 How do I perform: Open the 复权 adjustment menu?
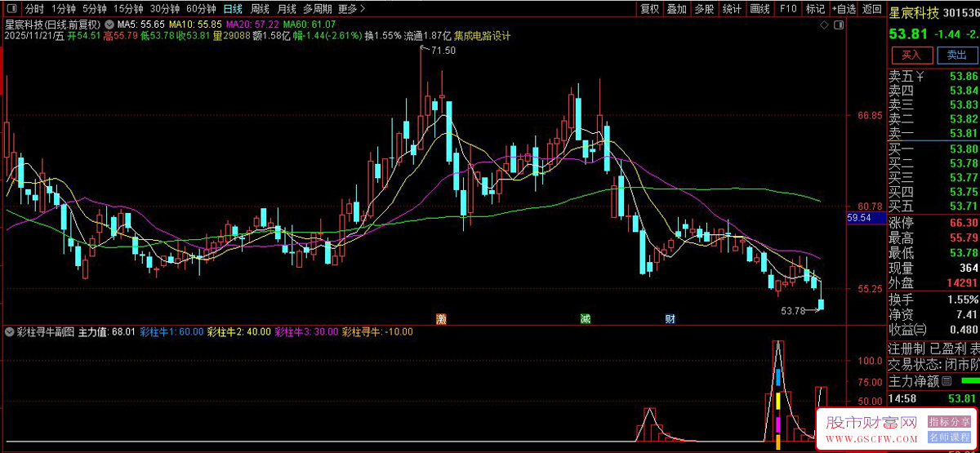(649, 9)
